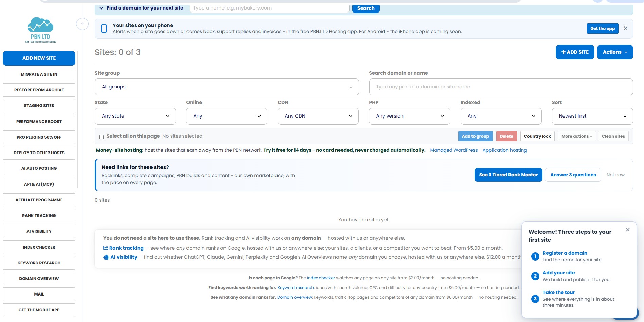Focus the Search domain or name field

click(501, 87)
